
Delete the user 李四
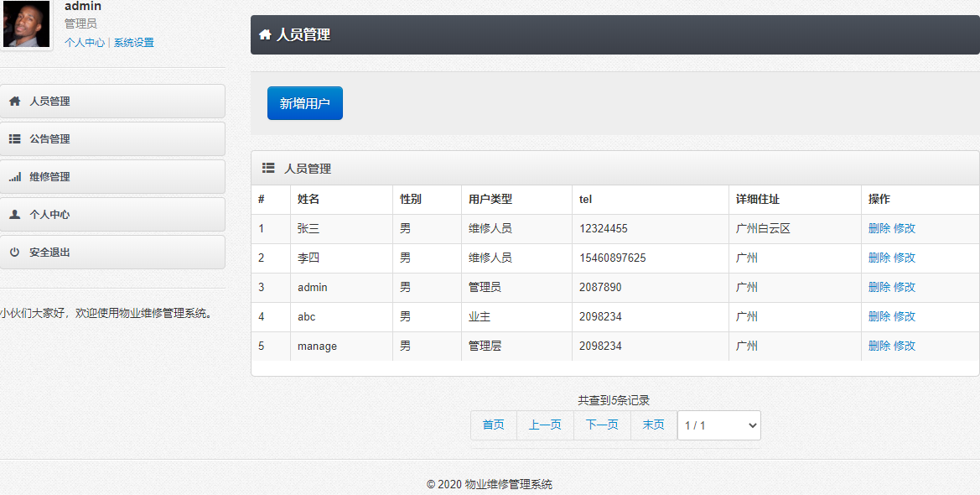(879, 258)
